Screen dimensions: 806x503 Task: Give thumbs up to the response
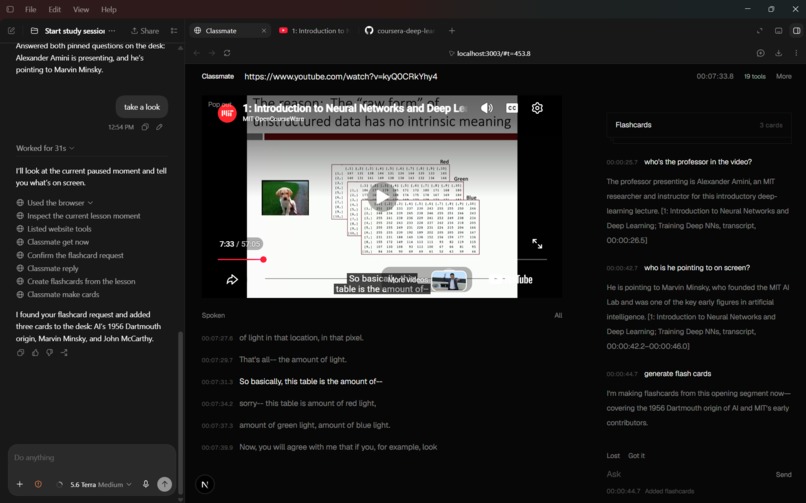coord(35,352)
